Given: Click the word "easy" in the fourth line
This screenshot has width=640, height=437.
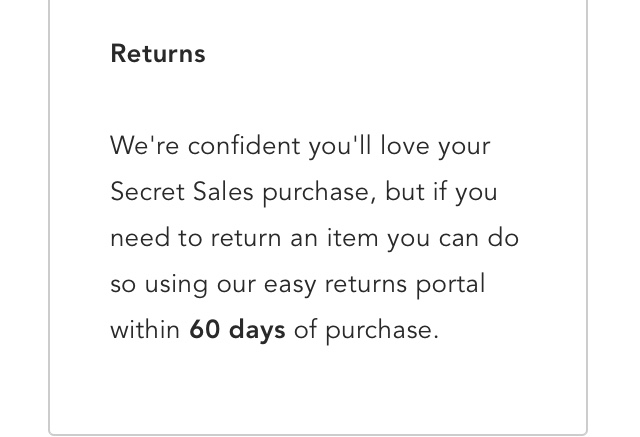Looking at the screenshot, I should click(290, 285).
